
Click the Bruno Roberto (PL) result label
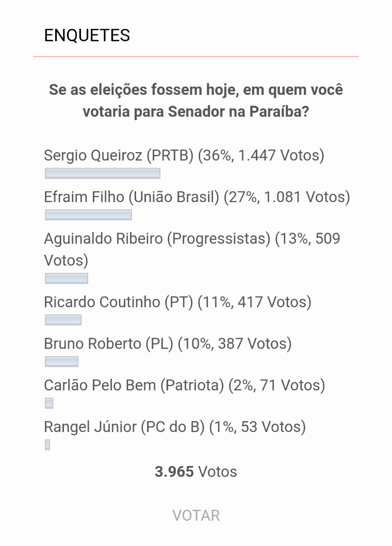pyautogui.click(x=168, y=344)
